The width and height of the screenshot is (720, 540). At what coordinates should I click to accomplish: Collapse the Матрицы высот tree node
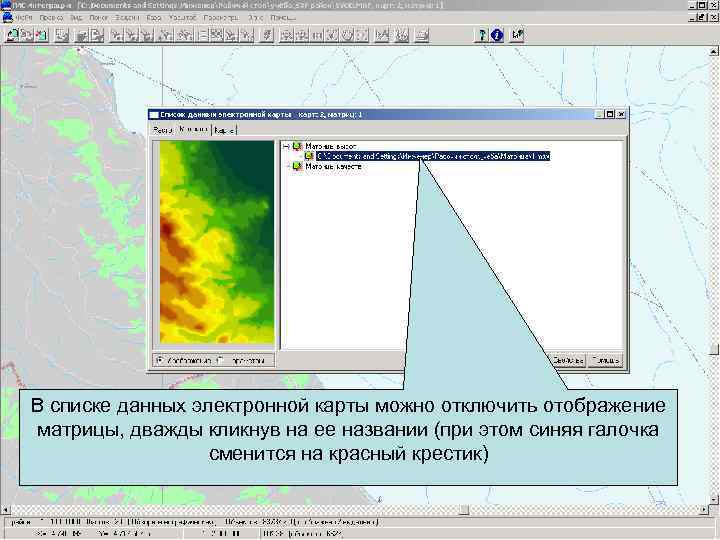[286, 146]
